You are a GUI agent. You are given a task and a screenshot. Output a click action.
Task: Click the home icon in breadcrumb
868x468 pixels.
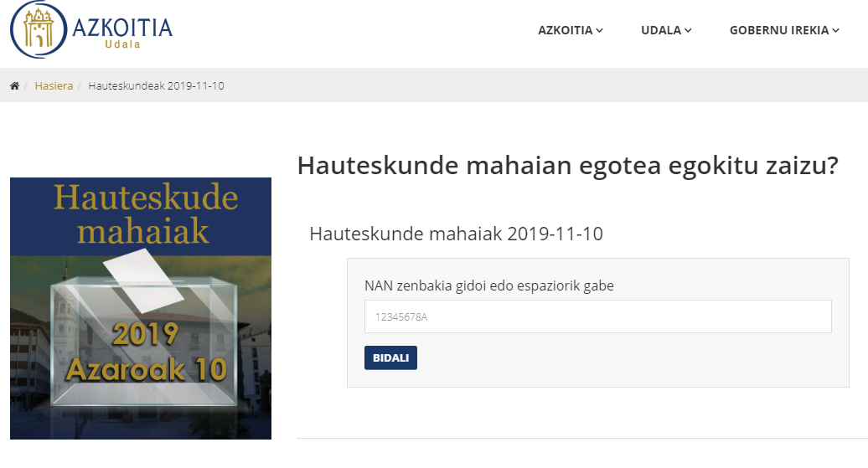pos(14,85)
